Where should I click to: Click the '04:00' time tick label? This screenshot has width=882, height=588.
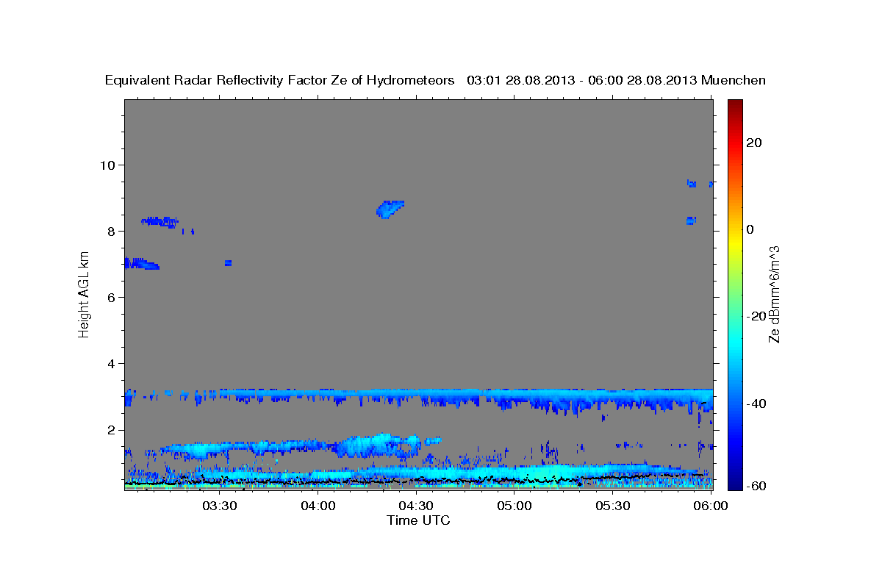[318, 506]
